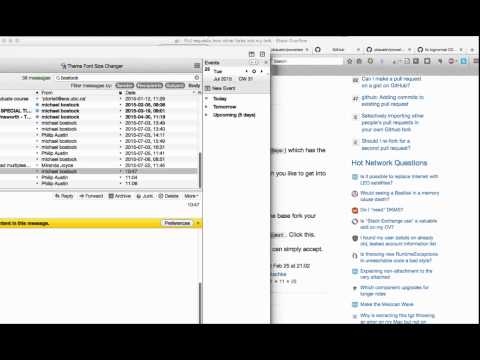Delete the selected message
This screenshot has height=360, width=480.
pos(169,196)
